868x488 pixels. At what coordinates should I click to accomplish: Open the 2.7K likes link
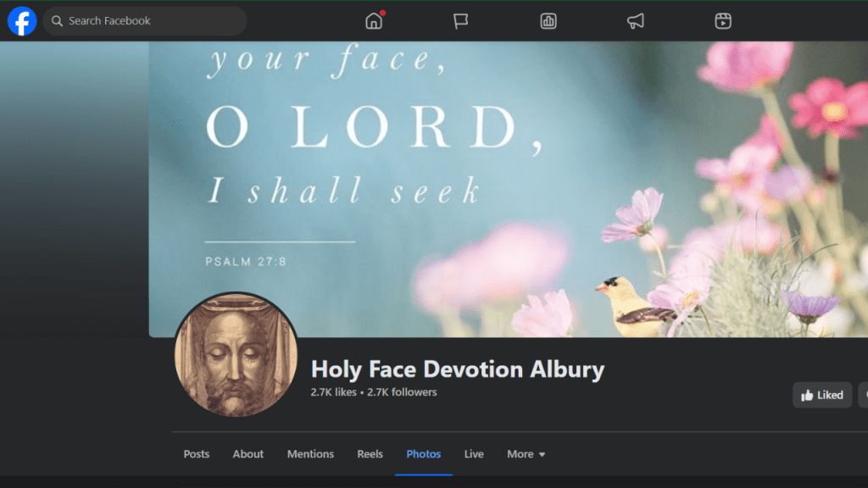coord(333,392)
